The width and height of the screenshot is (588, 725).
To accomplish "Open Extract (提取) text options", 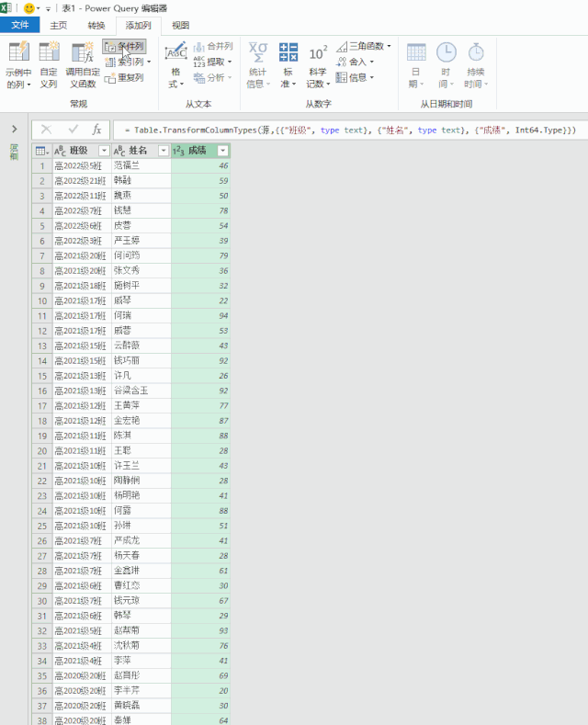I will (x=212, y=62).
